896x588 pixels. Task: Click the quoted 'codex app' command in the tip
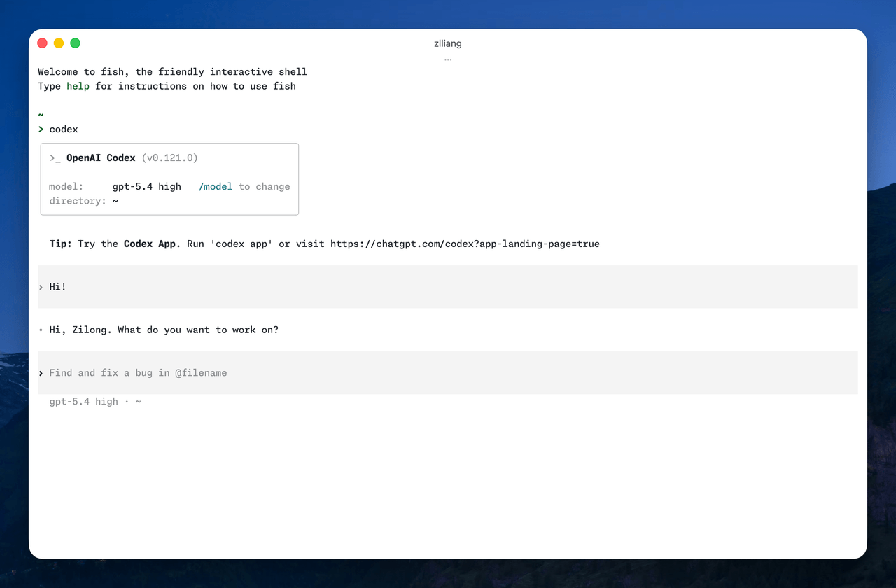[241, 244]
